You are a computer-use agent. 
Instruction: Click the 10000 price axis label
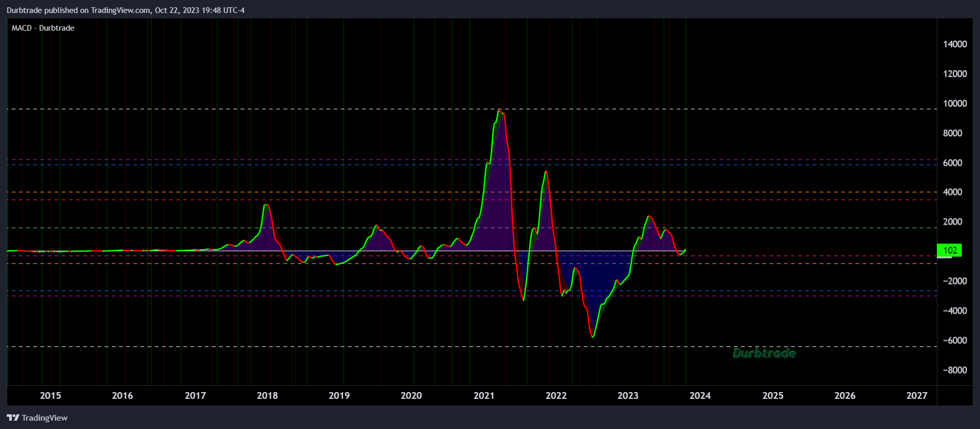pyautogui.click(x=955, y=103)
